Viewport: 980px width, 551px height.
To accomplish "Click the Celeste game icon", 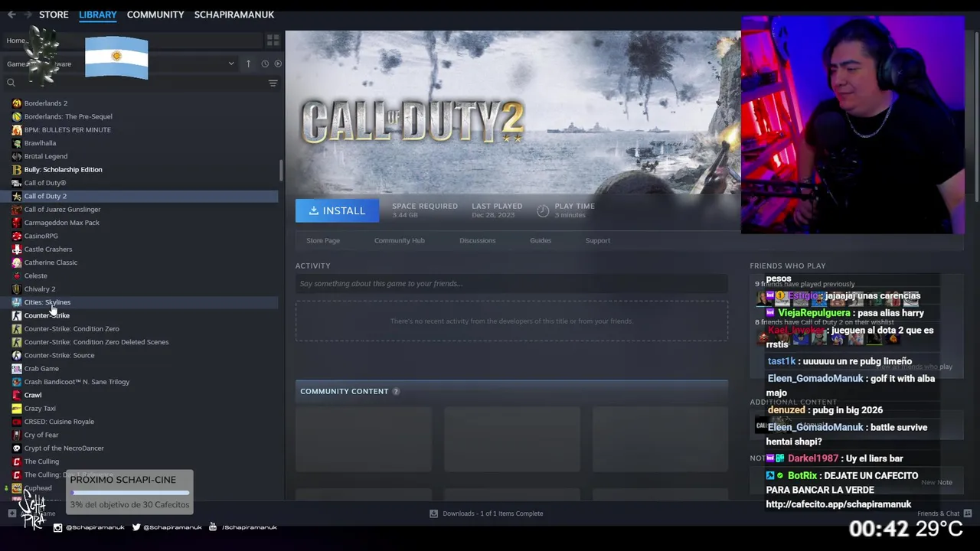I will coord(17,275).
